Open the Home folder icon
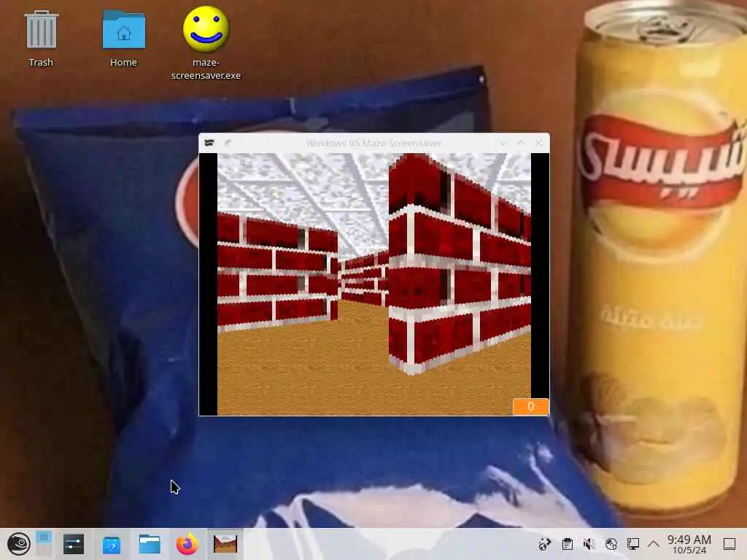The image size is (747, 560). point(124,39)
